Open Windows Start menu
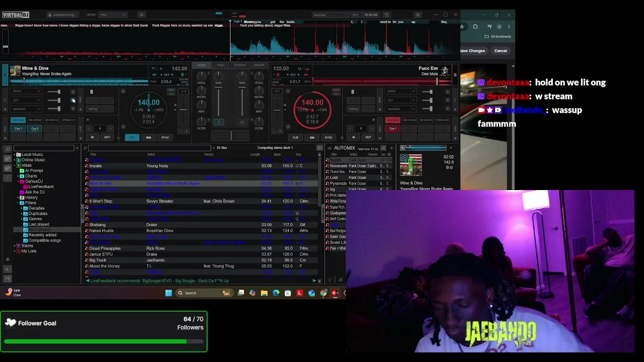 point(169,293)
